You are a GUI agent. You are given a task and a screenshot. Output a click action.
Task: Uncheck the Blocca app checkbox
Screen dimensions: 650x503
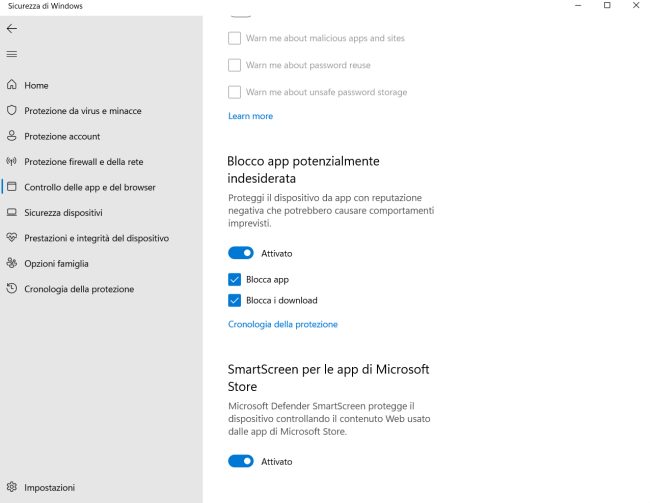click(234, 279)
